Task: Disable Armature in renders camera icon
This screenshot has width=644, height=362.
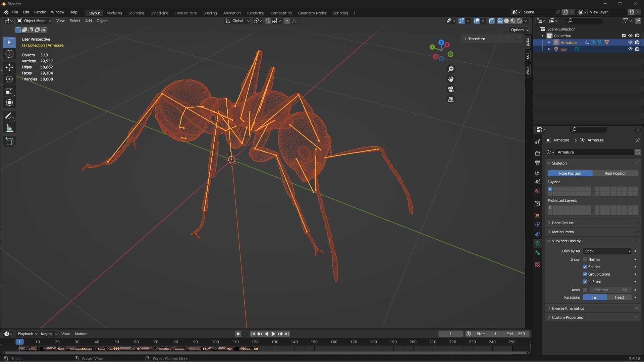Action: [637, 42]
